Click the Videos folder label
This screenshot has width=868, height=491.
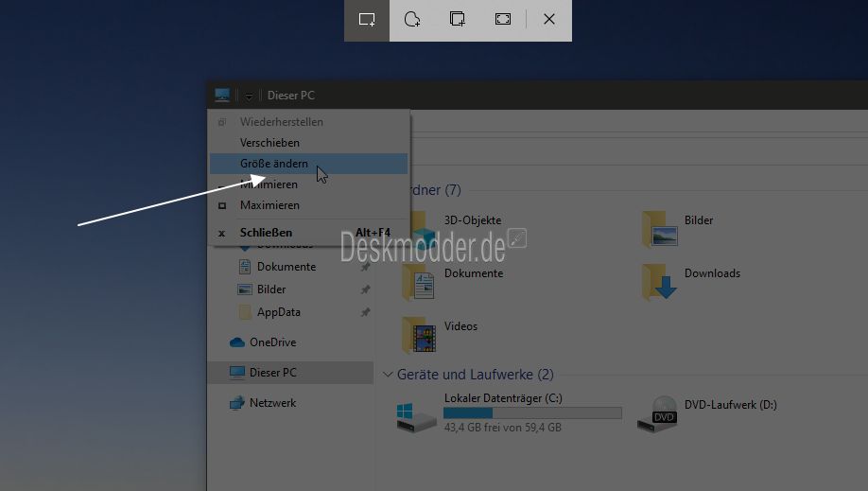click(x=460, y=325)
